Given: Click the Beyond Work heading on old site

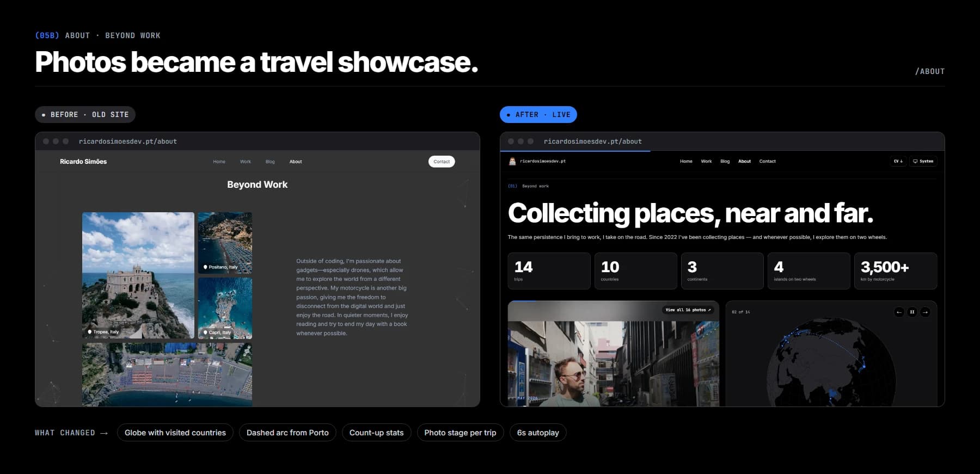Looking at the screenshot, I should pyautogui.click(x=258, y=184).
